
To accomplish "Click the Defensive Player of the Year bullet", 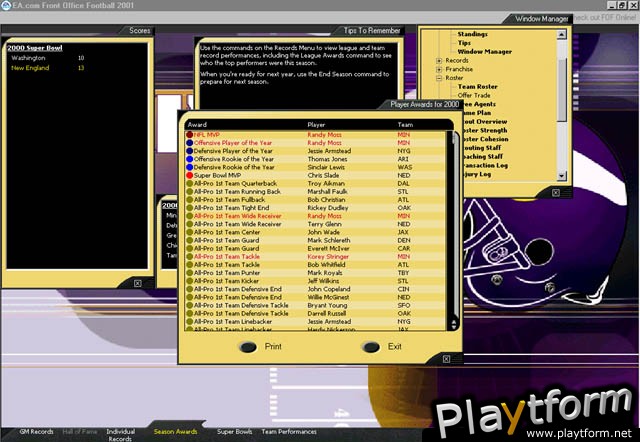I will (189, 151).
